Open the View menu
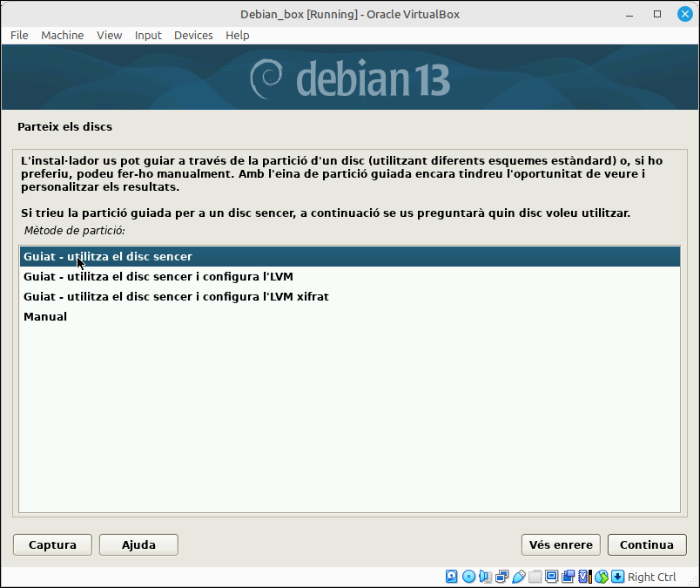The width and height of the screenshot is (700, 588). pos(110,36)
